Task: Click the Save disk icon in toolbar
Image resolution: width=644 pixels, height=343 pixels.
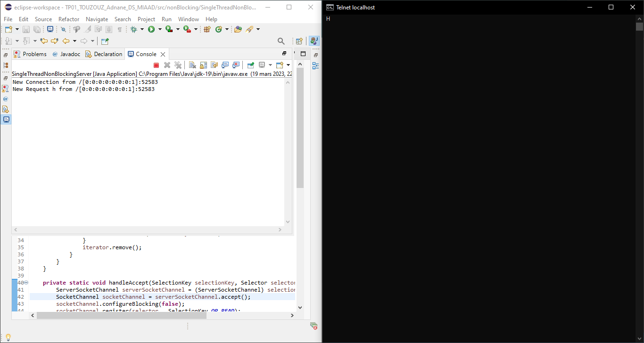Action: (26, 29)
